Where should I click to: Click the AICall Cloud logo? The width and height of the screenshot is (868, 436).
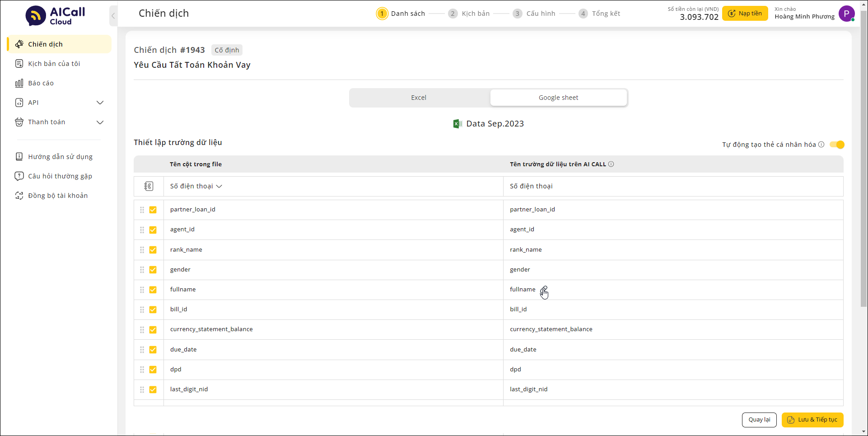point(55,16)
